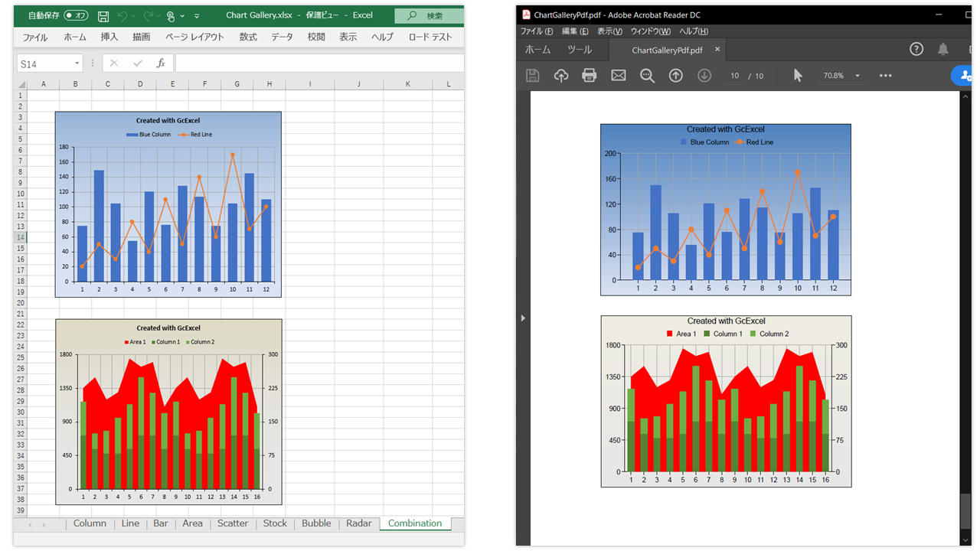Click the Excel formula bar input area

[319, 64]
